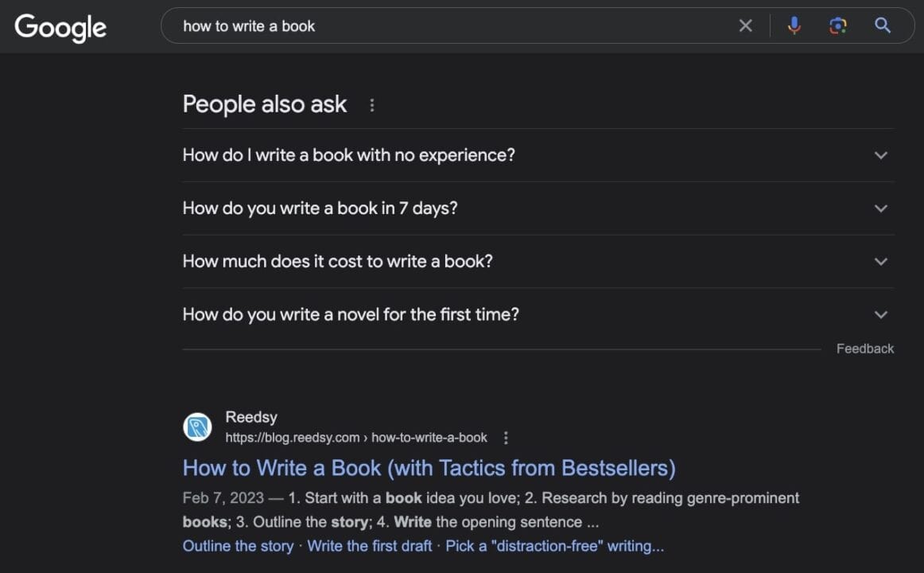The image size is (924, 573).
Task: Open the People also ask options menu
Action: (x=371, y=104)
